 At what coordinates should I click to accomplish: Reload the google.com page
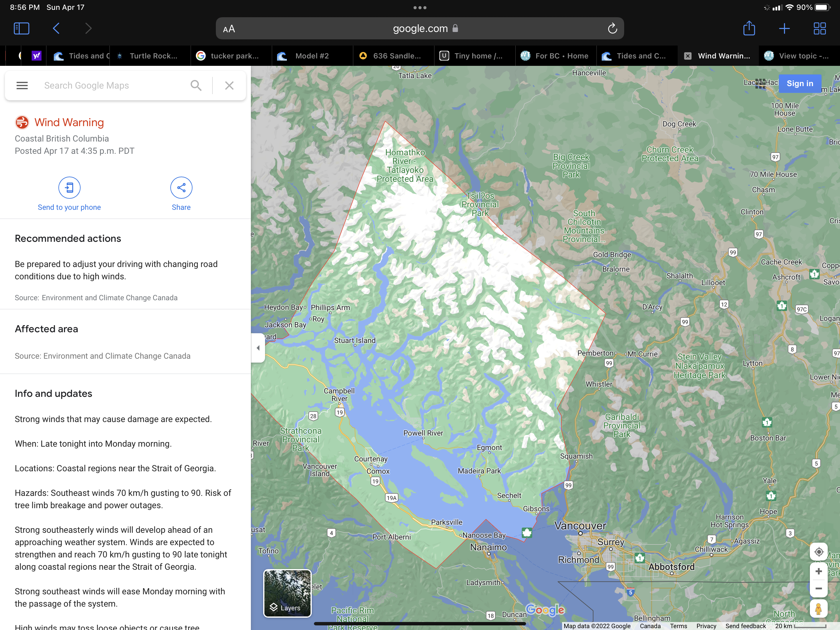pos(612,29)
